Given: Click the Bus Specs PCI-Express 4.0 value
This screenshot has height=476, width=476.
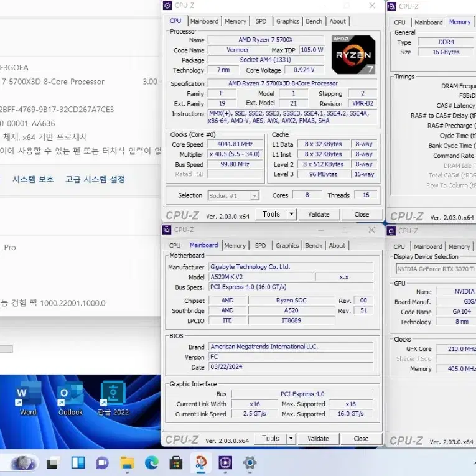Looking at the screenshot, I should [x=291, y=287].
